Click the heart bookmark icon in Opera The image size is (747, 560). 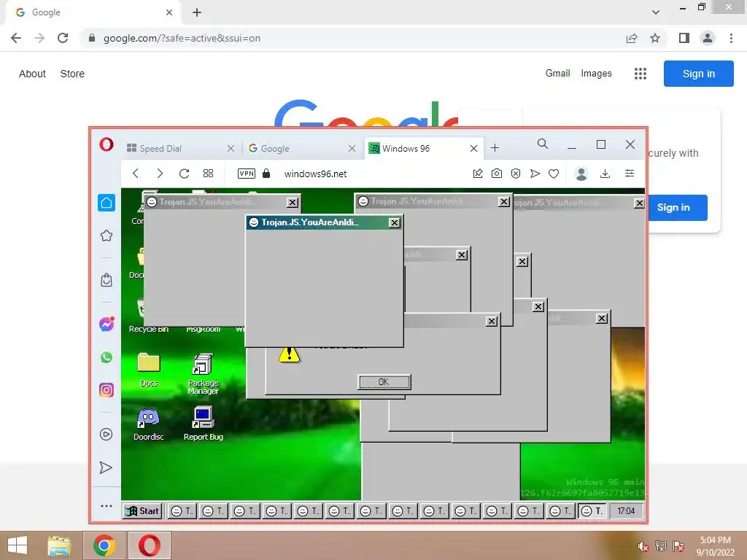click(x=554, y=174)
